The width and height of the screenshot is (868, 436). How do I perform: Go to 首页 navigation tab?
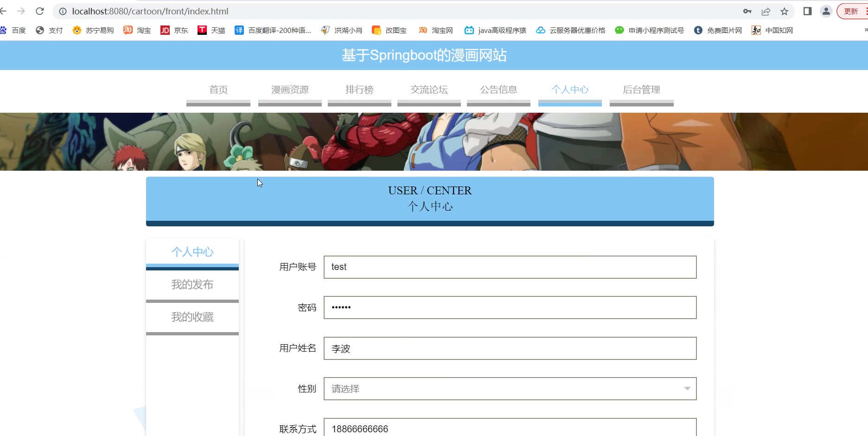[218, 90]
